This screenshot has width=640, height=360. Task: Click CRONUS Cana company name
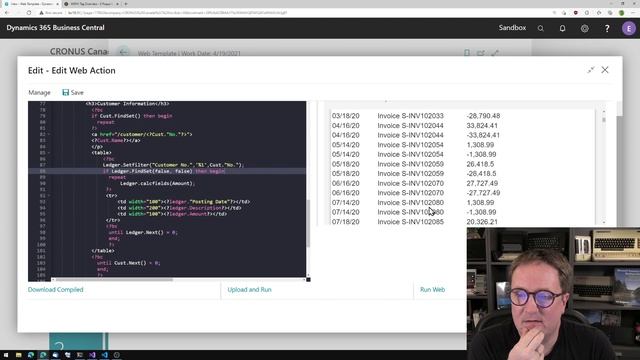(79, 52)
